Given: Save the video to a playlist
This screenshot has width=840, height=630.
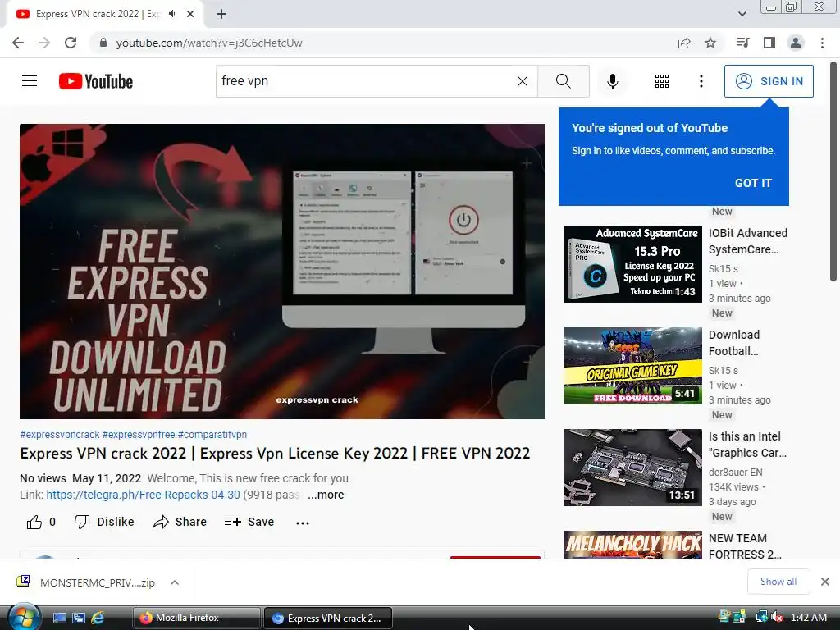Looking at the screenshot, I should [249, 522].
